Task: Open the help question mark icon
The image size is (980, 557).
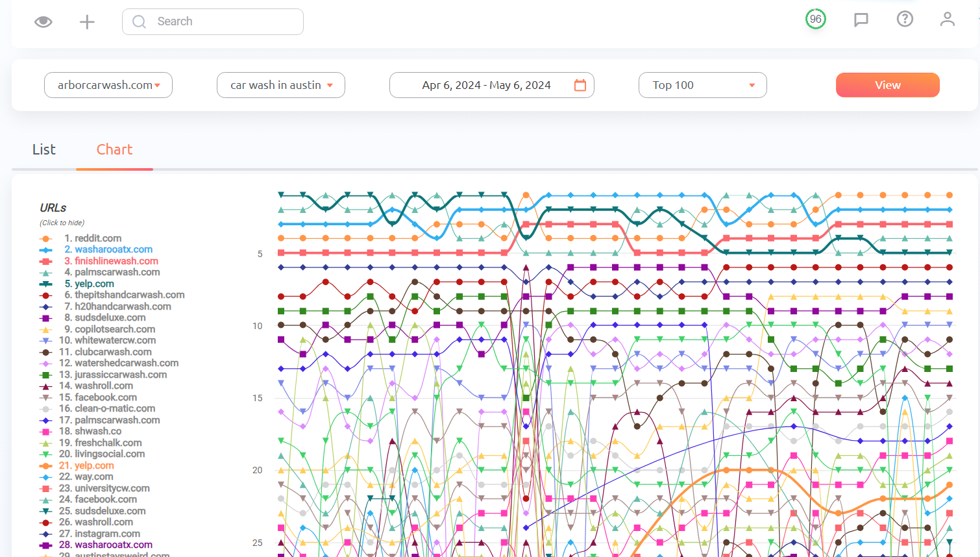Action: [905, 19]
